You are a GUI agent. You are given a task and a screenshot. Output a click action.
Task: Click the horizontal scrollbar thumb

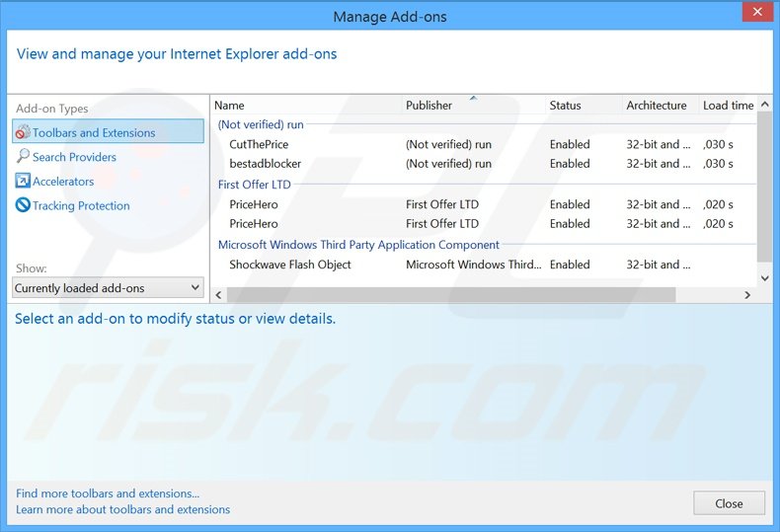tap(451, 295)
